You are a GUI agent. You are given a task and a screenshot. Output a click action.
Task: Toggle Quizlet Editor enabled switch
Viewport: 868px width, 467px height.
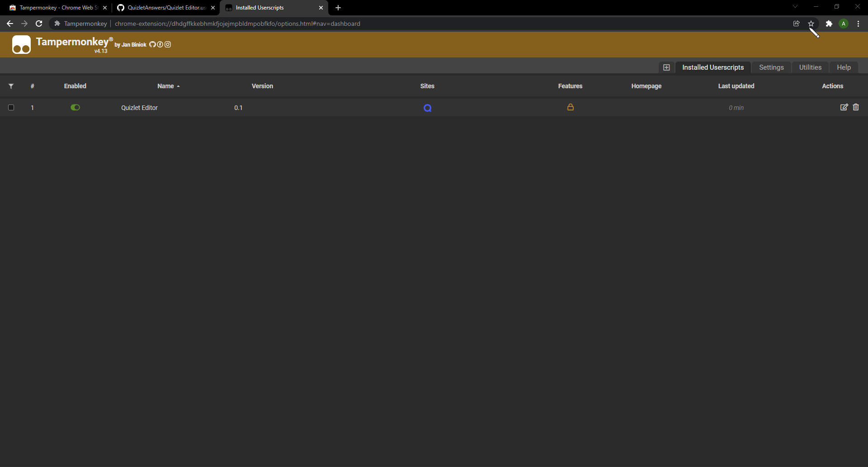[75, 107]
